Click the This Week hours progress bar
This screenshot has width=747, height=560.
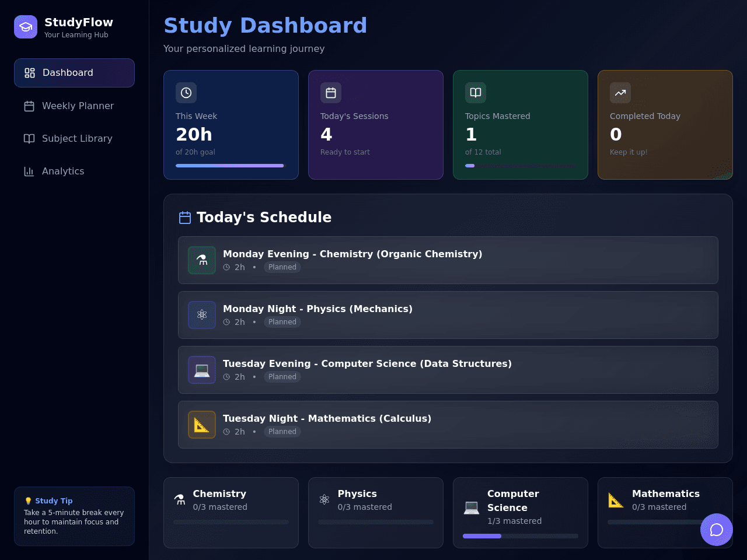[x=230, y=166]
